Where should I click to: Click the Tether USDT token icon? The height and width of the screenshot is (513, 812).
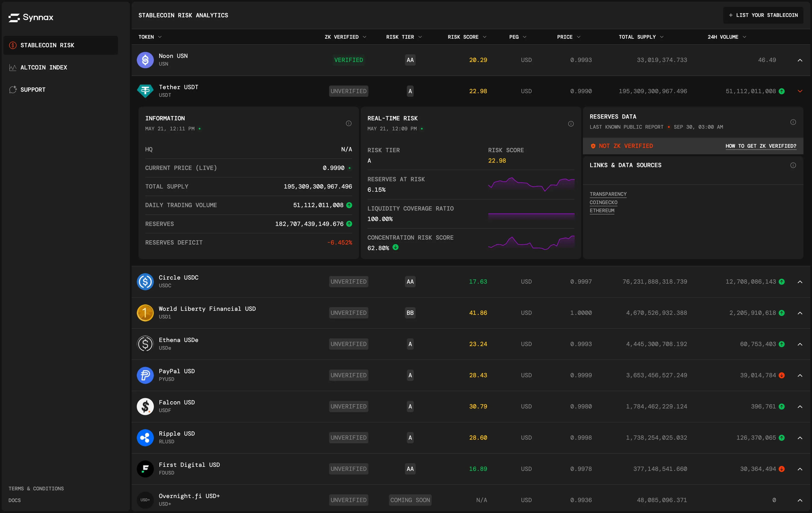point(145,91)
